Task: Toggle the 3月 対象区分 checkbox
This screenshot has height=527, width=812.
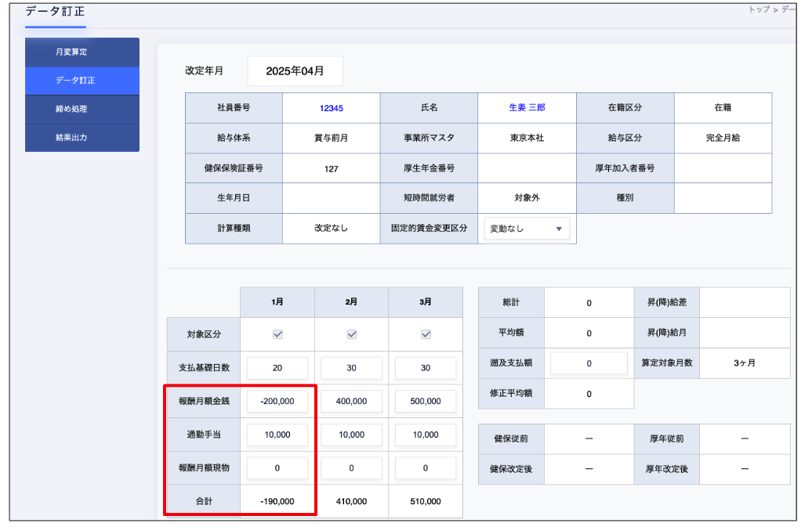Action: click(426, 334)
